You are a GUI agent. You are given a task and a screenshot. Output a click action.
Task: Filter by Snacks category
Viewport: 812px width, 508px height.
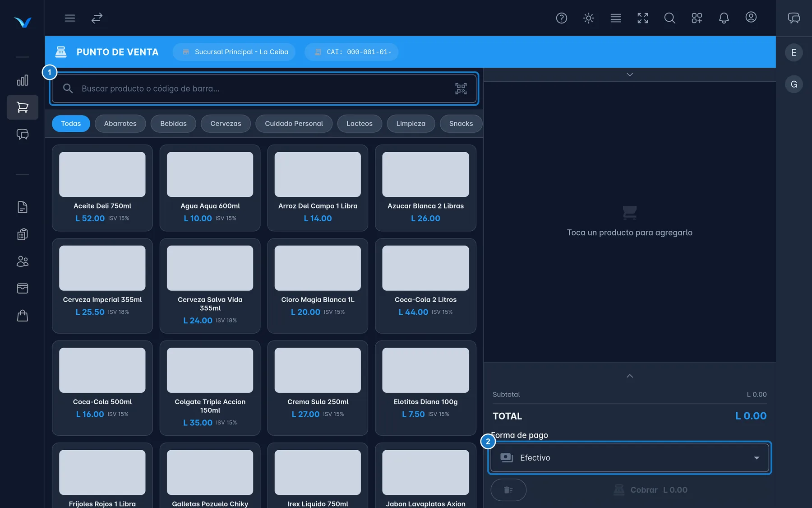[461, 124]
